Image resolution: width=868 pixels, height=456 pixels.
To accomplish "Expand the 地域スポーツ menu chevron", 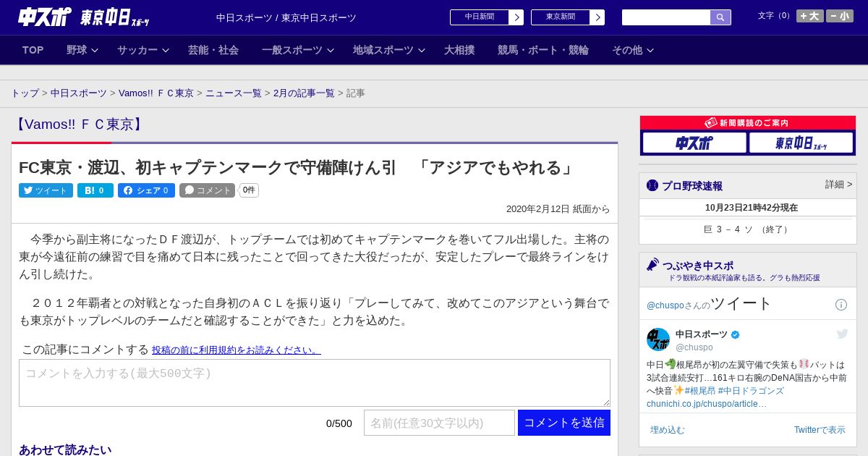I will 422,51.
